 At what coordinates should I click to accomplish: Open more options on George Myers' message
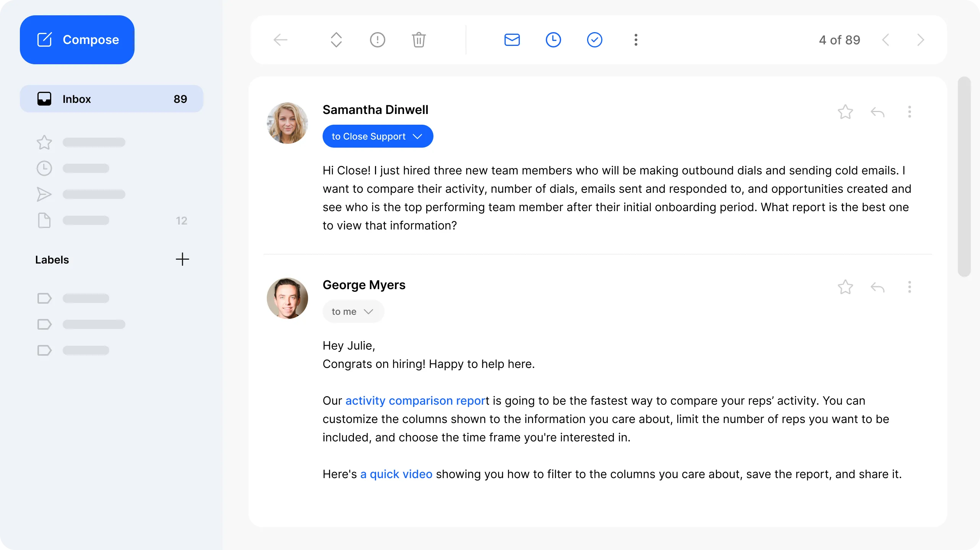click(910, 287)
